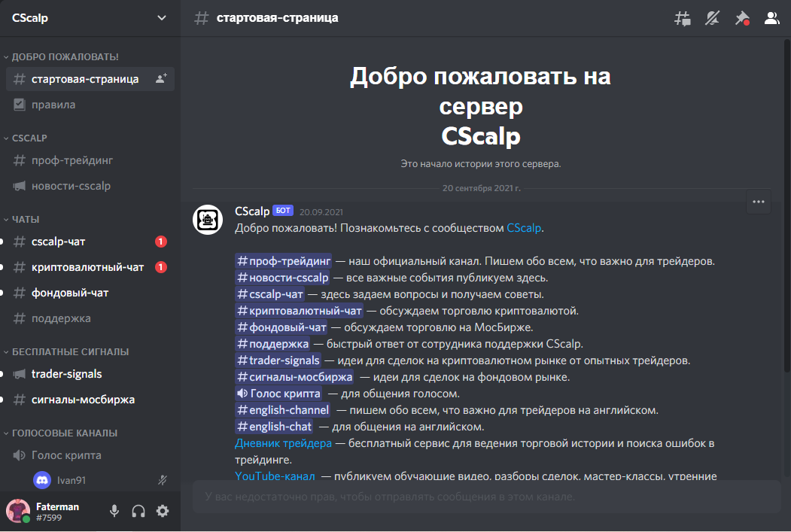
Task: Collapse the ЧАТЫ category
Action: coord(21,220)
